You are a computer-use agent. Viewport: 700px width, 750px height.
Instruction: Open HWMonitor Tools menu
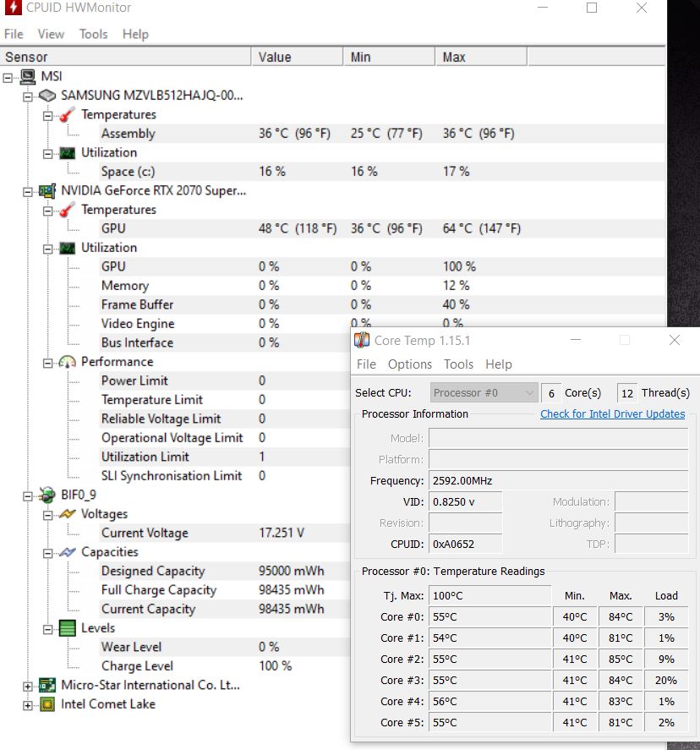coord(93,34)
